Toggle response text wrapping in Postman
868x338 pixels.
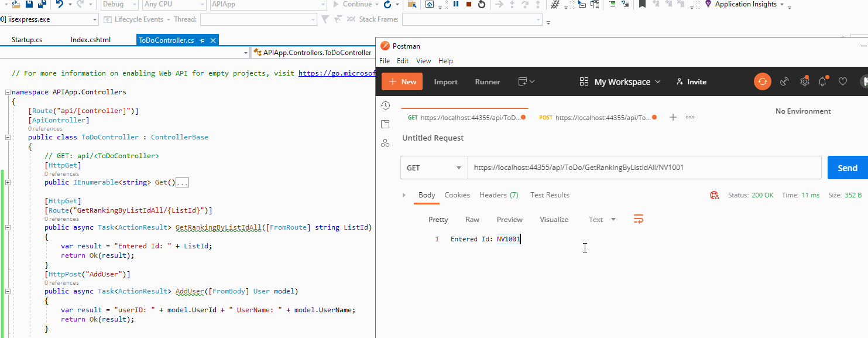pyautogui.click(x=638, y=219)
